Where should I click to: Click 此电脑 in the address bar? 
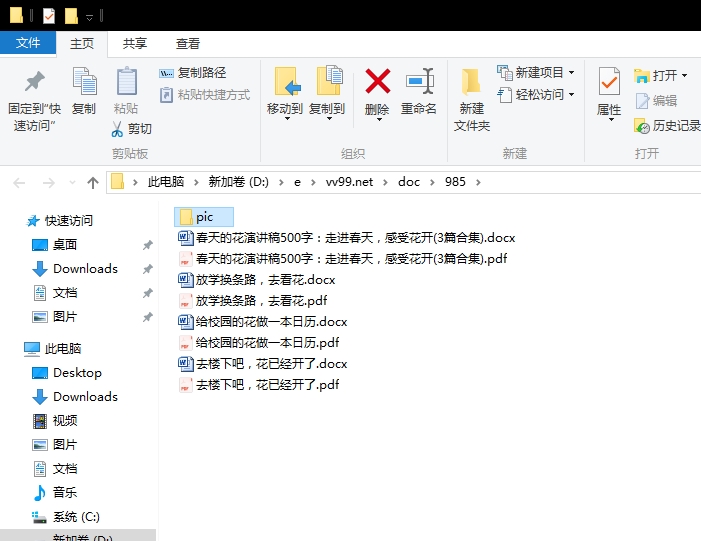click(166, 182)
